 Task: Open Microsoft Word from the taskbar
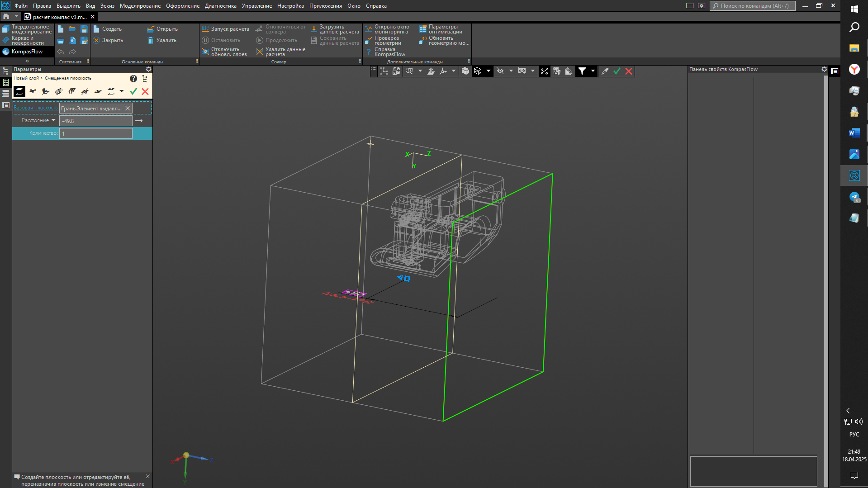(854, 133)
